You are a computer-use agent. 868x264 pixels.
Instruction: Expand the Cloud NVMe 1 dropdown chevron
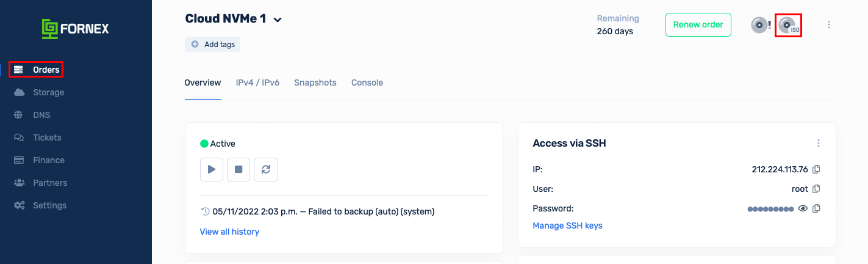click(278, 20)
